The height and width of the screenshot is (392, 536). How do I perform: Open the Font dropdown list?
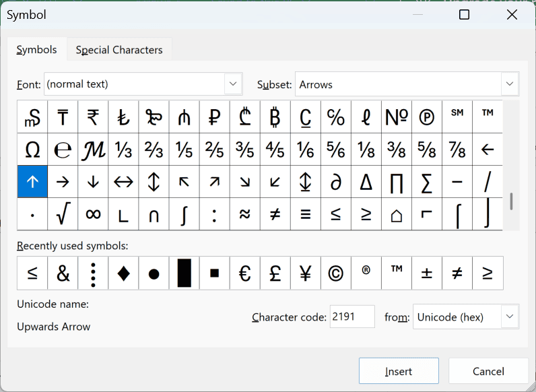click(x=233, y=84)
